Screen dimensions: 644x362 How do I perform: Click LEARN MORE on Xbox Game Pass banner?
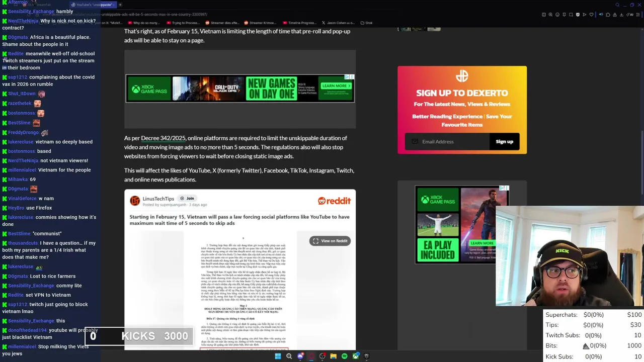pos(335,86)
